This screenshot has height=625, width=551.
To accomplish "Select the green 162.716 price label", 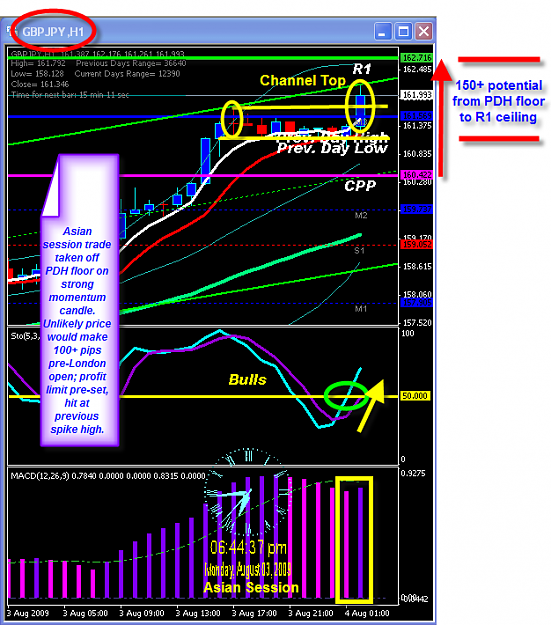I will coord(417,58).
